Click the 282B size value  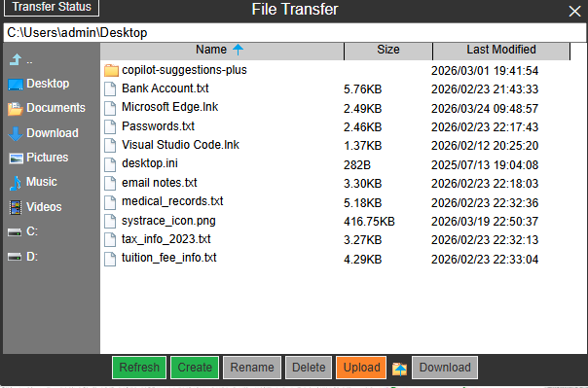coord(357,165)
